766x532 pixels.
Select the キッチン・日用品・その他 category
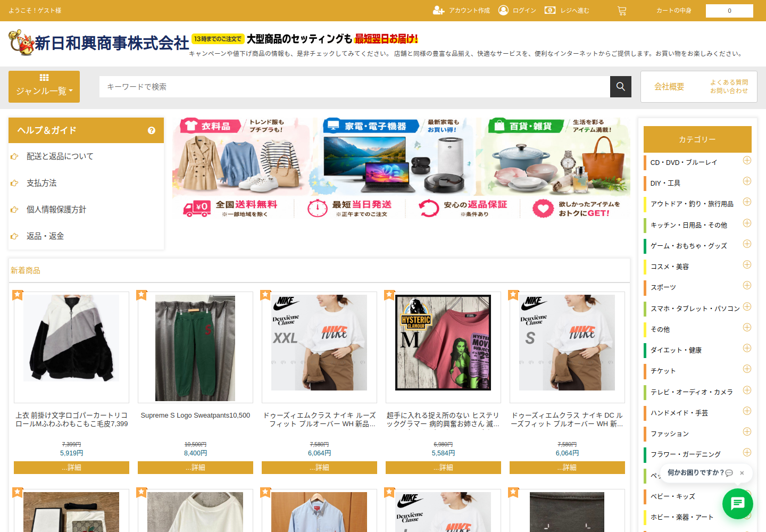pyautogui.click(x=689, y=225)
